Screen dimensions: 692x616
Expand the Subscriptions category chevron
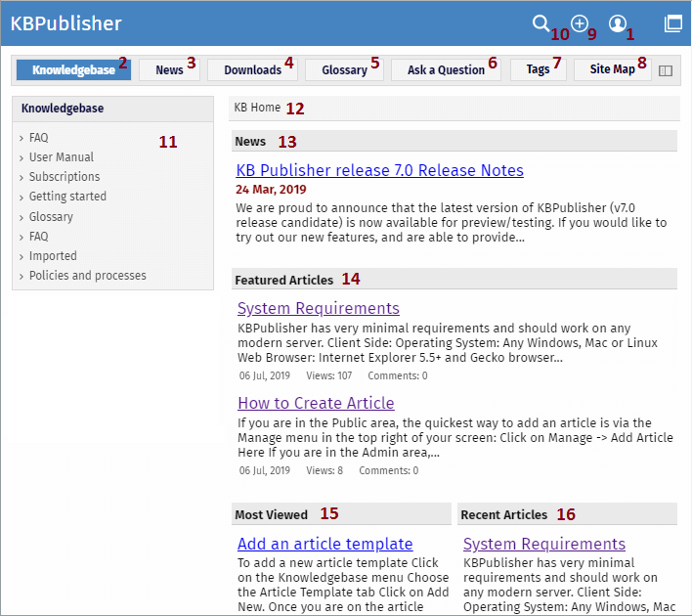coord(22,178)
